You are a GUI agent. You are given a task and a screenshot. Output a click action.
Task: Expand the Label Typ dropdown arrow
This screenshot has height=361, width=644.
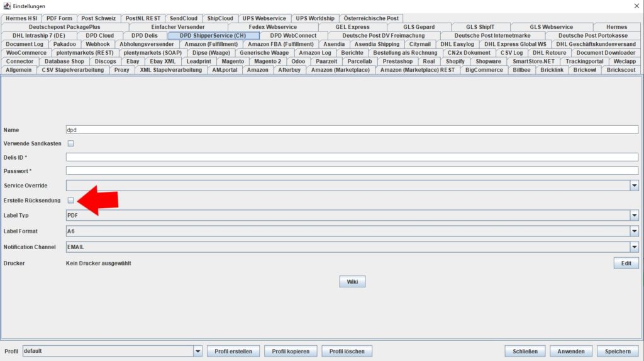(634, 215)
